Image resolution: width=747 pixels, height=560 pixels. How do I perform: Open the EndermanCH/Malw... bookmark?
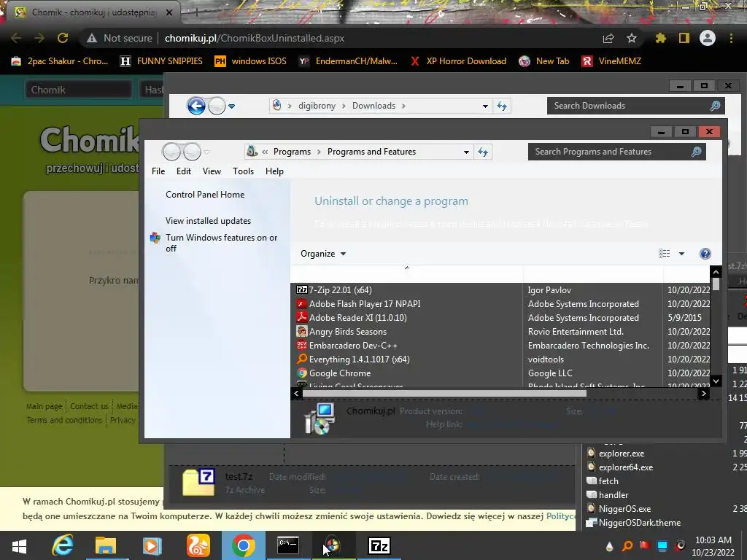pos(348,61)
